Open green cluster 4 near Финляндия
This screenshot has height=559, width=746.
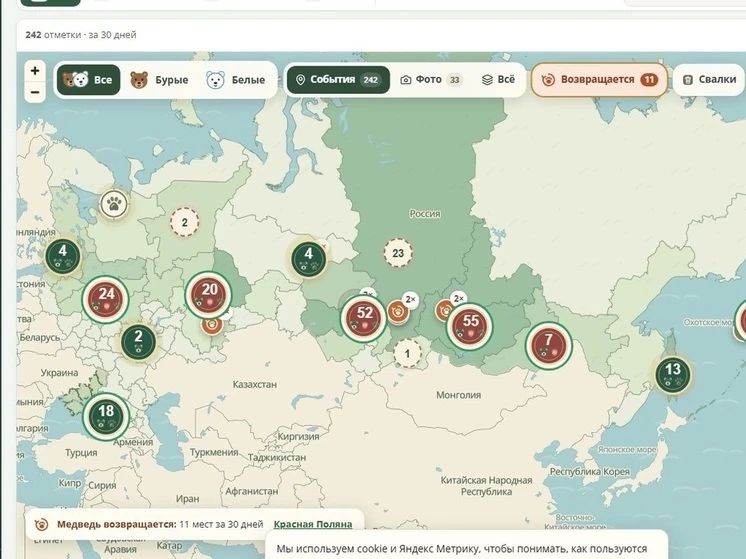point(63,256)
